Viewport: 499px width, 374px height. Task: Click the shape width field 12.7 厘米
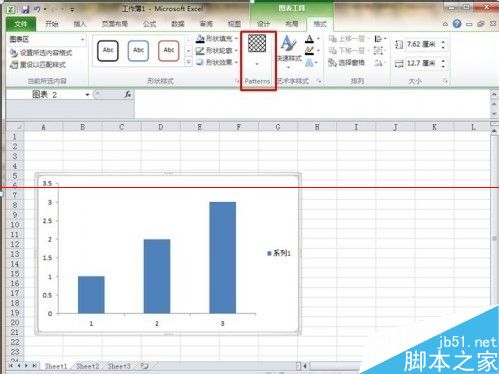coord(422,63)
